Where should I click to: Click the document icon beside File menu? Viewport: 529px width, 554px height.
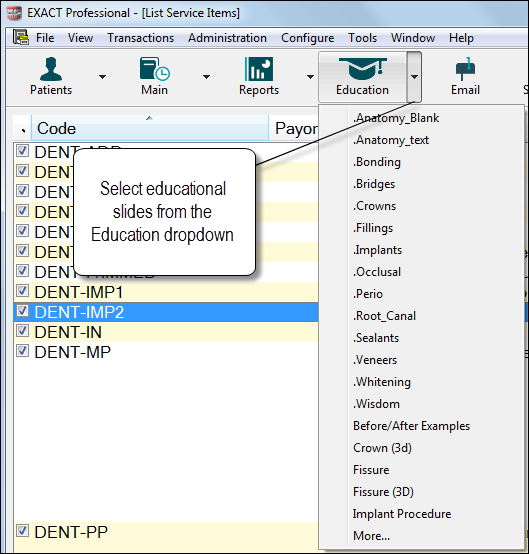coord(21,37)
